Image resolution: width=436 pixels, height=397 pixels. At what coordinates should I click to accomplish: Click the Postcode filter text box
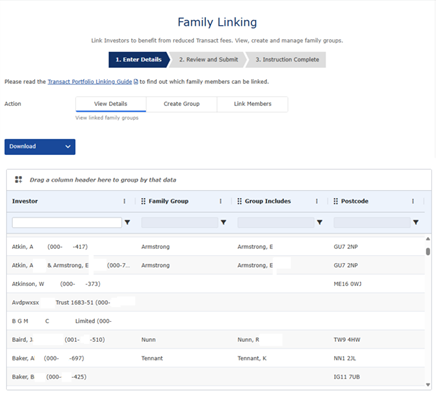(372, 222)
